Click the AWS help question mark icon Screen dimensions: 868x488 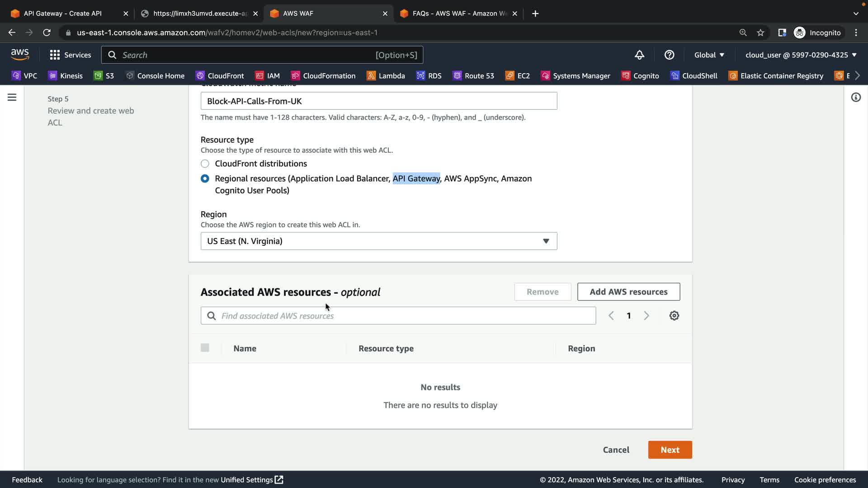click(x=669, y=55)
